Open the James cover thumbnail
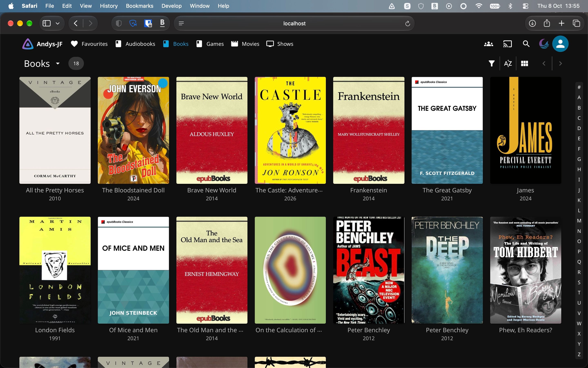 point(526,130)
